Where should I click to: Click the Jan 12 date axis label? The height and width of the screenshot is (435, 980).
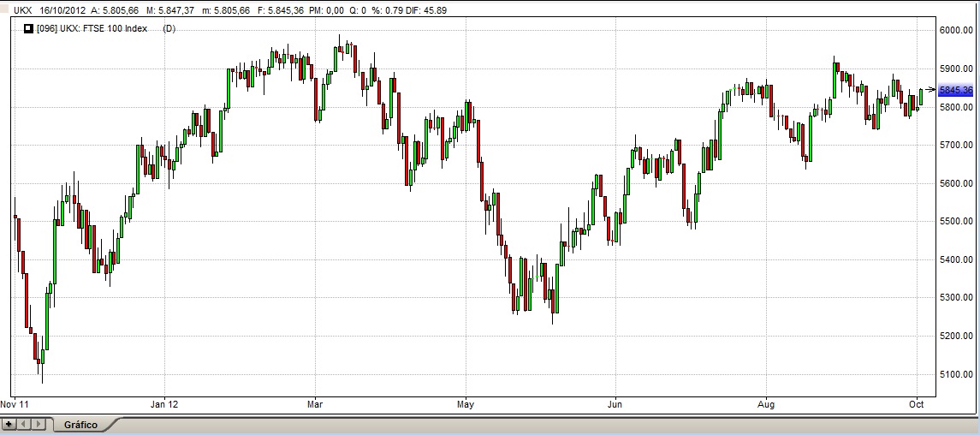[x=164, y=402]
